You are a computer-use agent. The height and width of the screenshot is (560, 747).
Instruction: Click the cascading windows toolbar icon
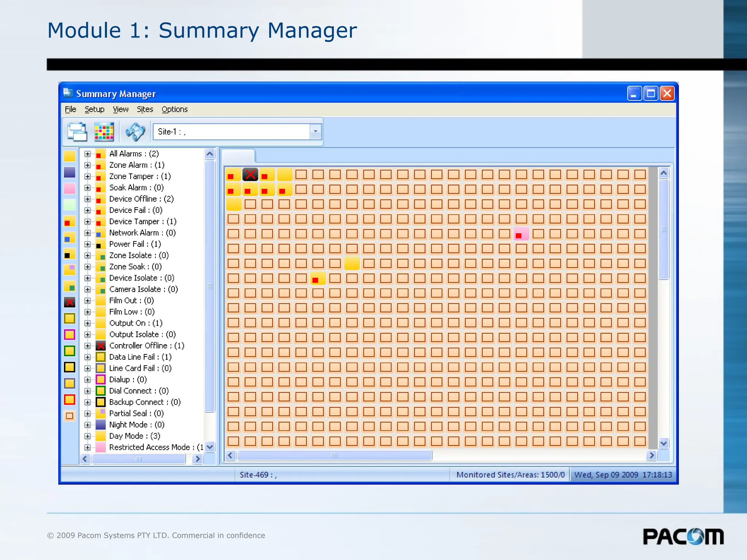77,132
